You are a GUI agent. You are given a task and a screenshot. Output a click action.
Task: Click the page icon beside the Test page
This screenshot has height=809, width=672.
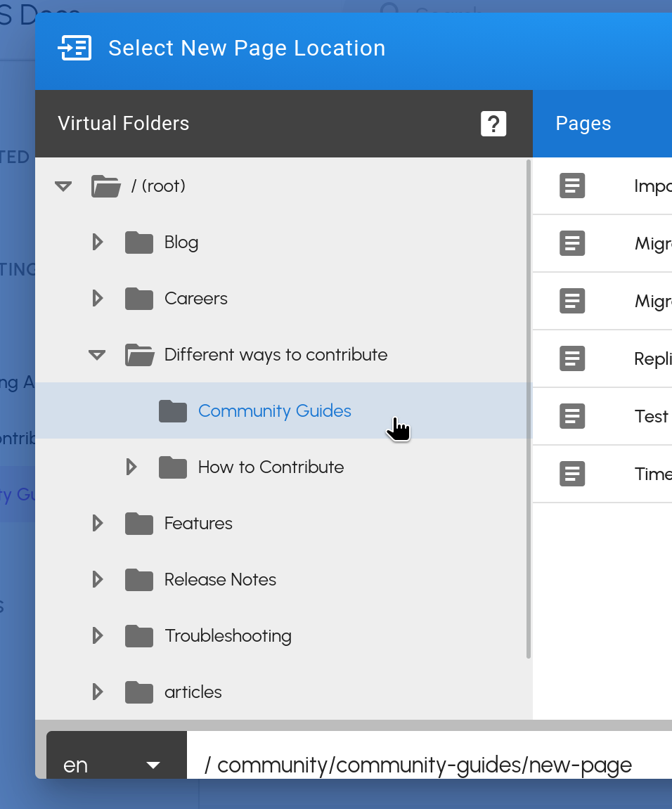coord(572,416)
